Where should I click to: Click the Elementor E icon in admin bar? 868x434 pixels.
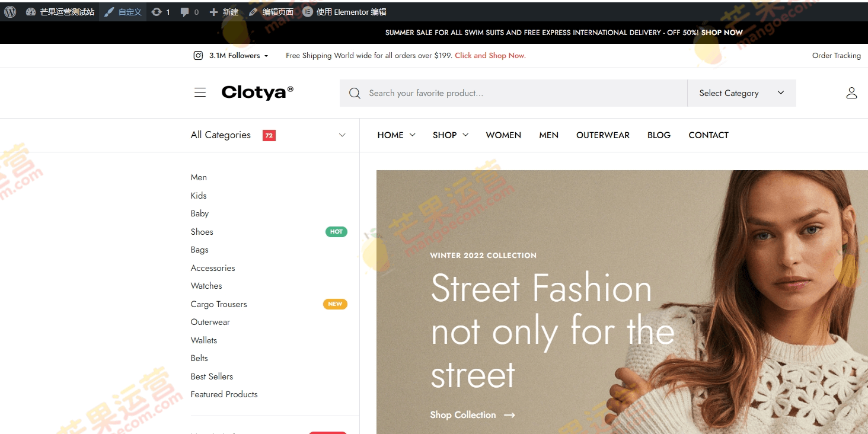click(307, 11)
